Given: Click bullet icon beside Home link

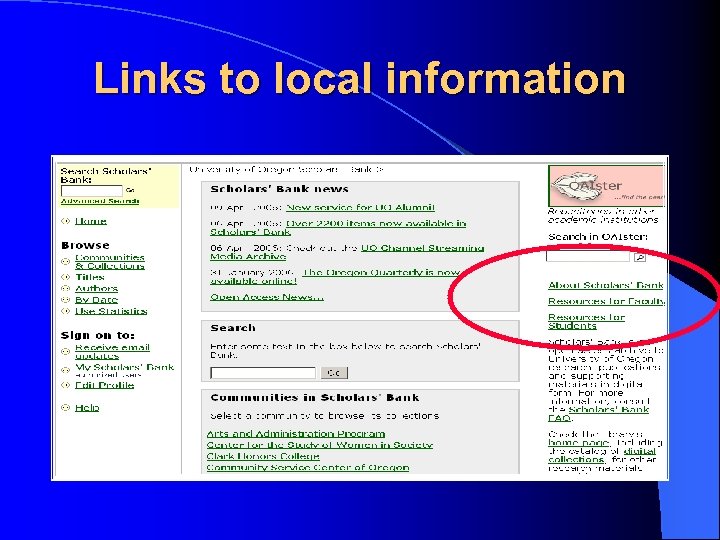Looking at the screenshot, I should point(65,221).
